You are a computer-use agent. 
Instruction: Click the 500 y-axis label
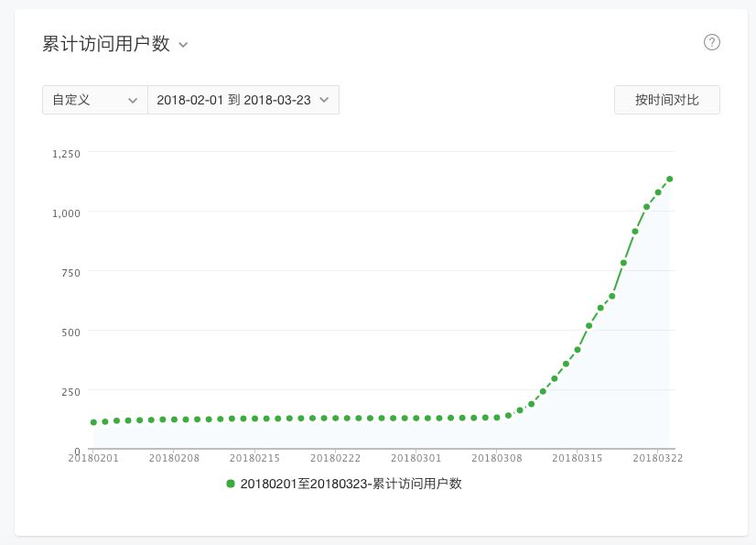pos(70,332)
